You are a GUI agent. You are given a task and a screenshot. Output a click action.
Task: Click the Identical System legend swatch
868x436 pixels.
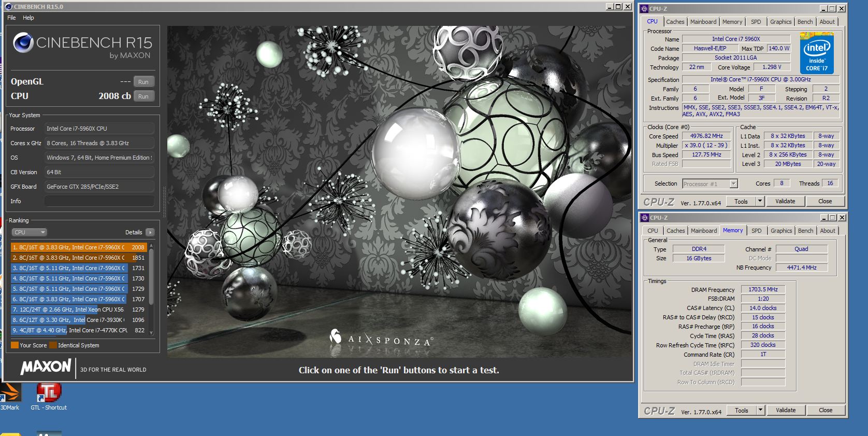pyautogui.click(x=53, y=345)
